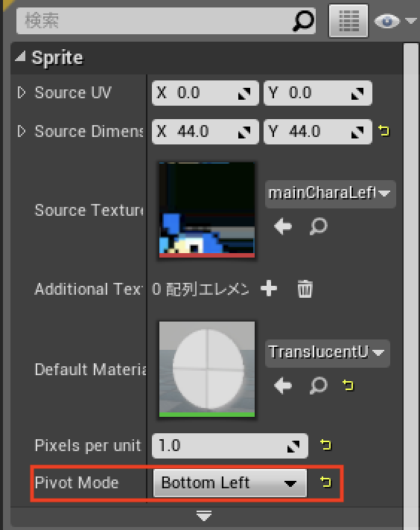Add an Additional Textures array element
The height and width of the screenshot is (530, 420).
tap(269, 289)
